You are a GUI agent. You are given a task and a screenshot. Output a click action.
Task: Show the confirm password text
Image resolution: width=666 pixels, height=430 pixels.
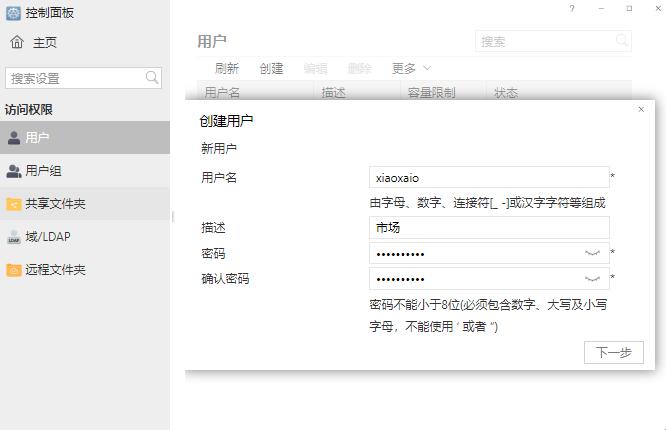[592, 279]
